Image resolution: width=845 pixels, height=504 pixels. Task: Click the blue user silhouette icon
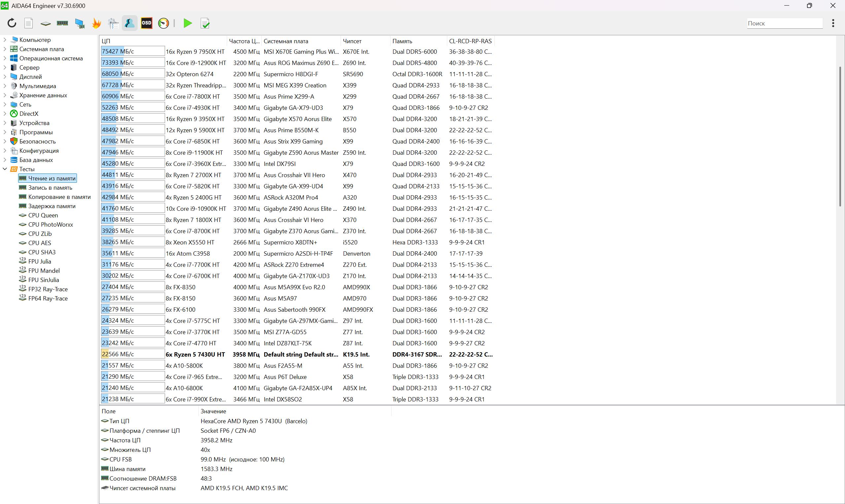[x=129, y=23]
